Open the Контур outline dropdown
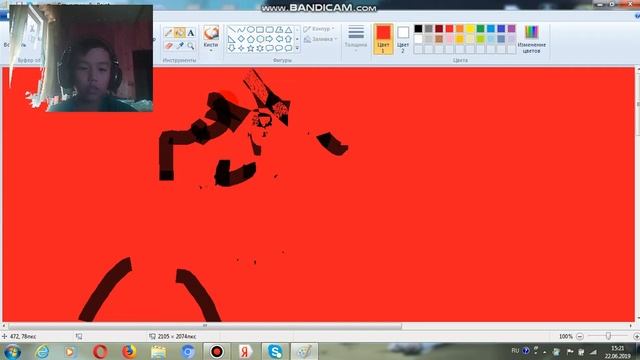 pyautogui.click(x=319, y=29)
